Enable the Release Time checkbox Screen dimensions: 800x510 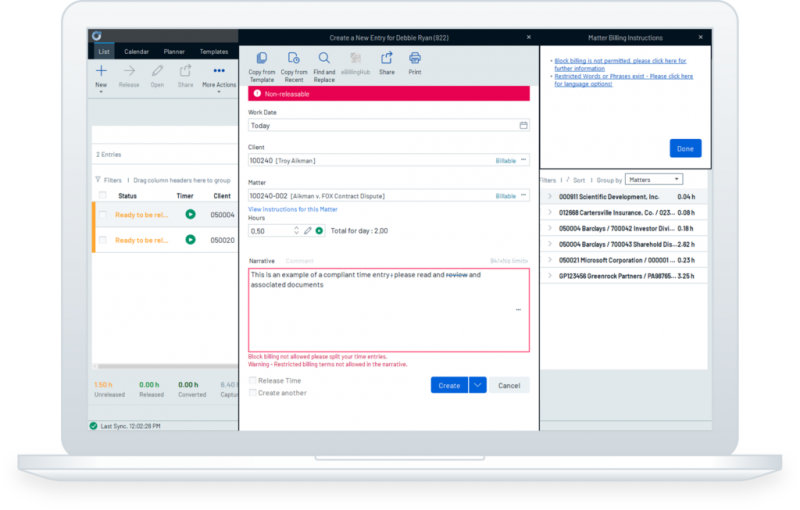[x=253, y=381]
